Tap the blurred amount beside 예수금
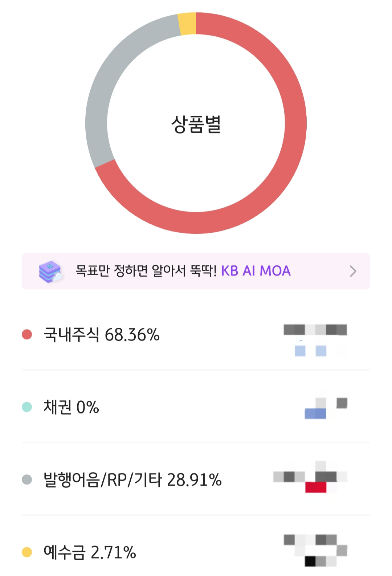 click(x=315, y=550)
